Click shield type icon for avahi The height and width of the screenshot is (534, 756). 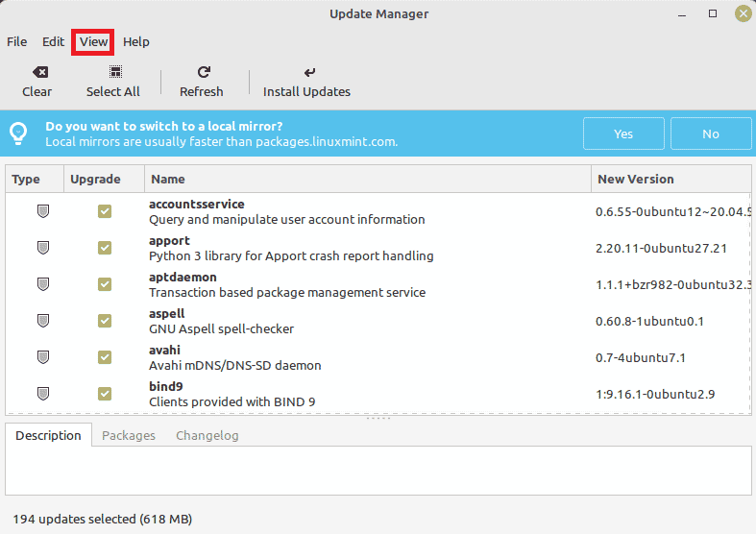click(43, 357)
